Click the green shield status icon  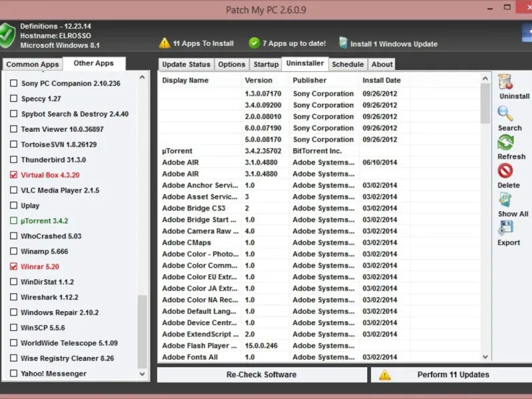(x=7, y=35)
